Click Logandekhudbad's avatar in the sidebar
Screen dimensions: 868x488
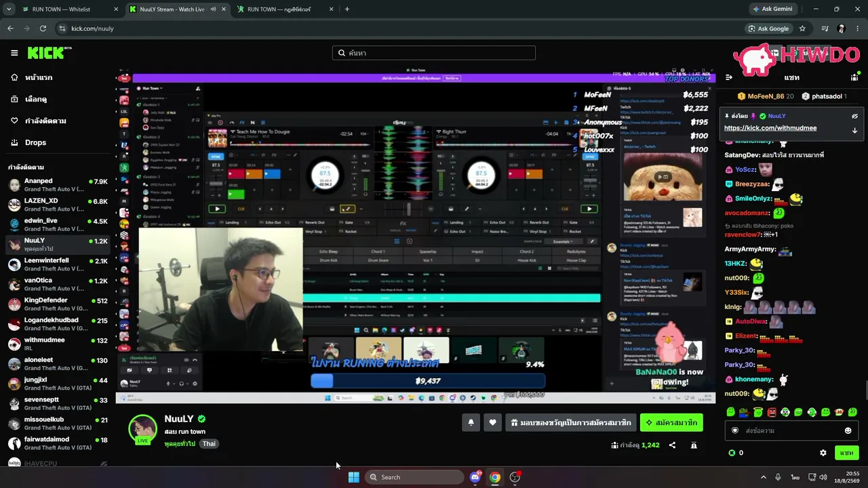pos(14,324)
